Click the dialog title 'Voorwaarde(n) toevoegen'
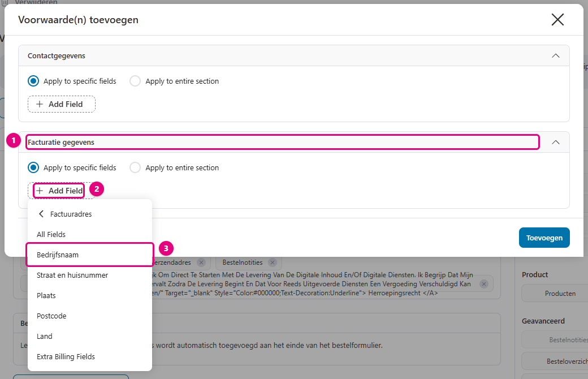This screenshot has height=379, width=588. click(79, 19)
